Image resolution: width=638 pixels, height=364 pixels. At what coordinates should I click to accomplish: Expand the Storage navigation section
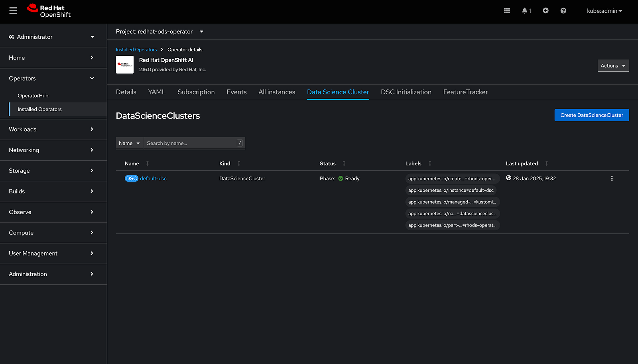coord(53,171)
